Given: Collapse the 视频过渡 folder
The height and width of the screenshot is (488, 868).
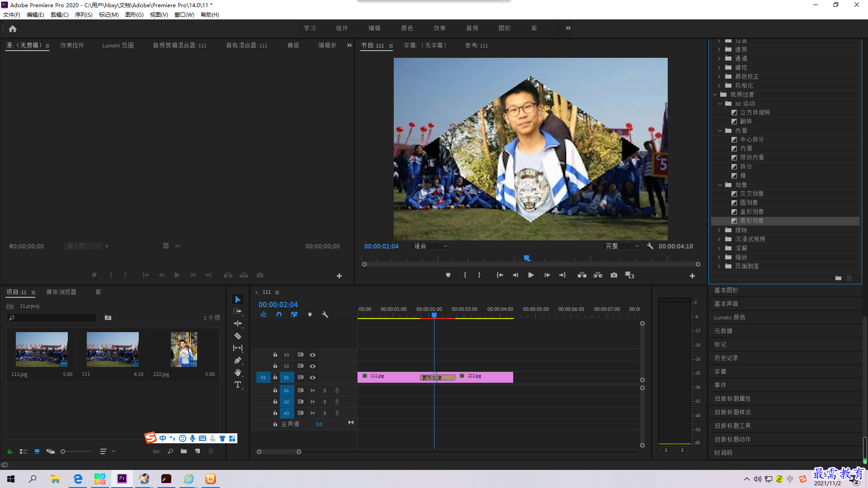Looking at the screenshot, I should pyautogui.click(x=715, y=94).
